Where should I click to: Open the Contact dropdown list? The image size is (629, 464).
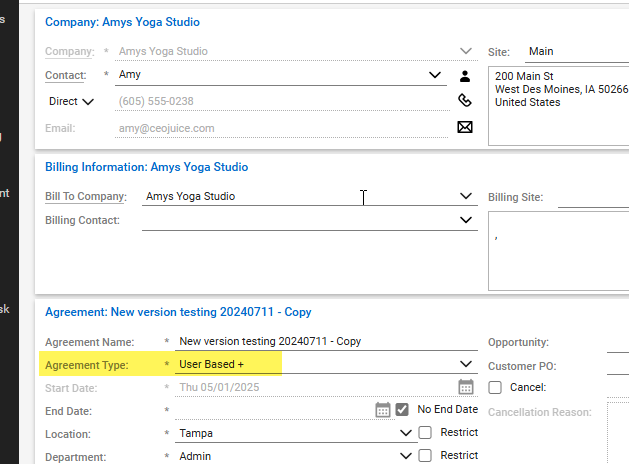tap(435, 75)
